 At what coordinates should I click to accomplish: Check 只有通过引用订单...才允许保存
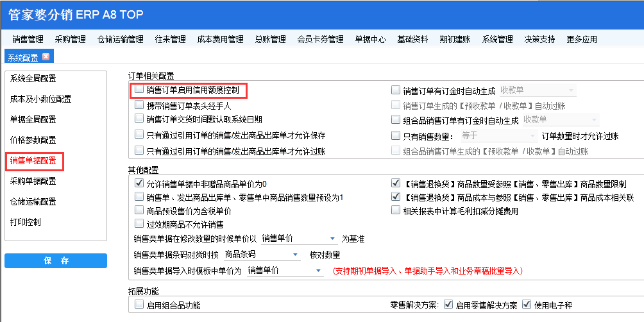tap(140, 134)
